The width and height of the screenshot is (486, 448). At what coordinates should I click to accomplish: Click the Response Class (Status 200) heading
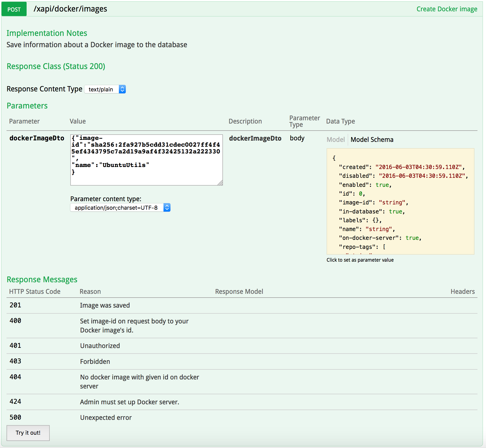pos(56,66)
